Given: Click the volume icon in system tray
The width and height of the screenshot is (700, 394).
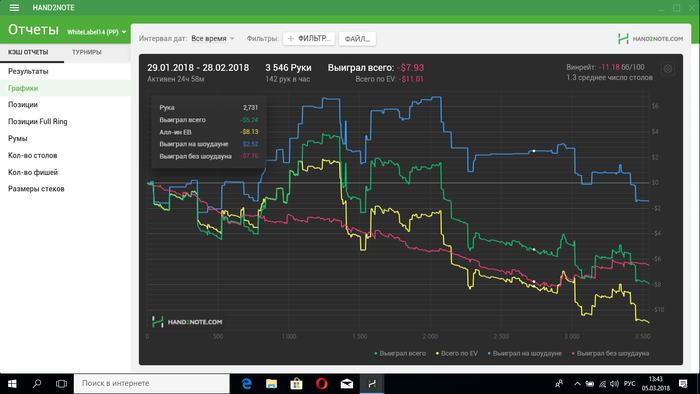Looking at the screenshot, I should pyautogui.click(x=614, y=384).
